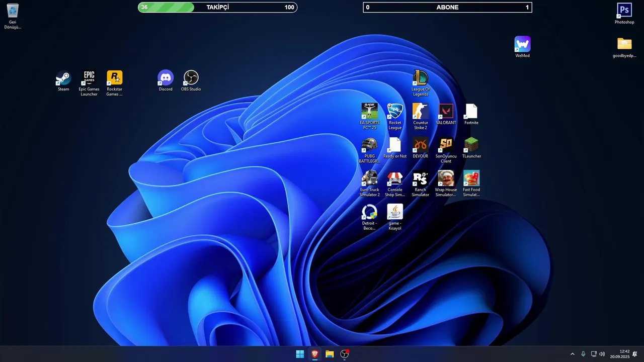This screenshot has height=362, width=644.
Task: Select the Ready or Not shortcut
Action: coord(395,148)
